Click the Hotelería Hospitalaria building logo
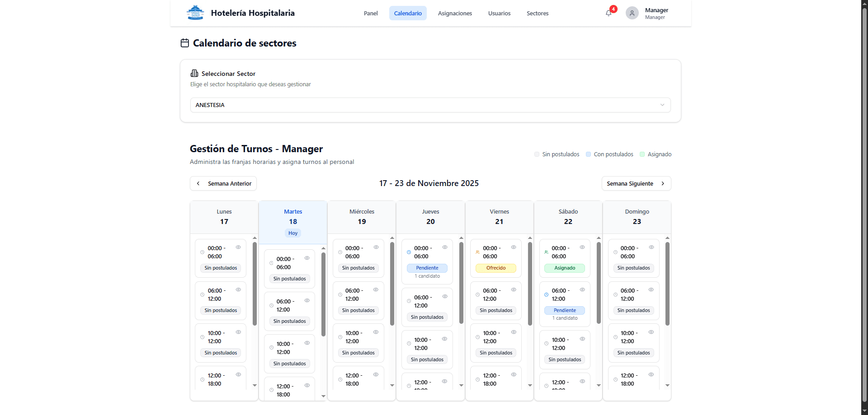868x415 pixels. coord(195,13)
